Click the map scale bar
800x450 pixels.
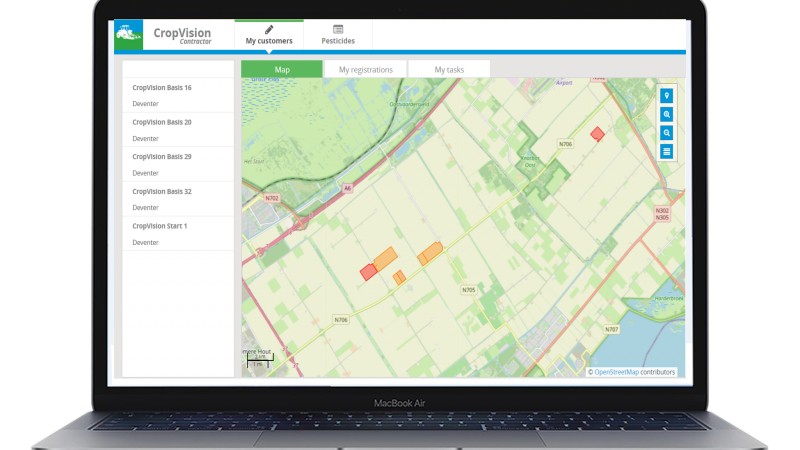[x=260, y=360]
